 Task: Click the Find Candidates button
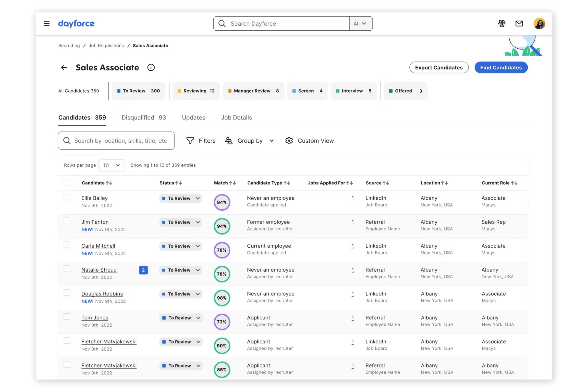[x=501, y=68]
